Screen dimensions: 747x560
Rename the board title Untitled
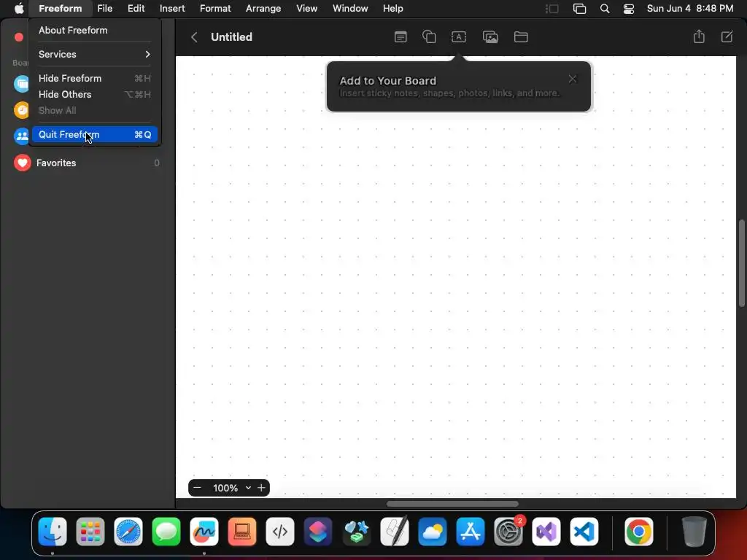click(x=231, y=37)
